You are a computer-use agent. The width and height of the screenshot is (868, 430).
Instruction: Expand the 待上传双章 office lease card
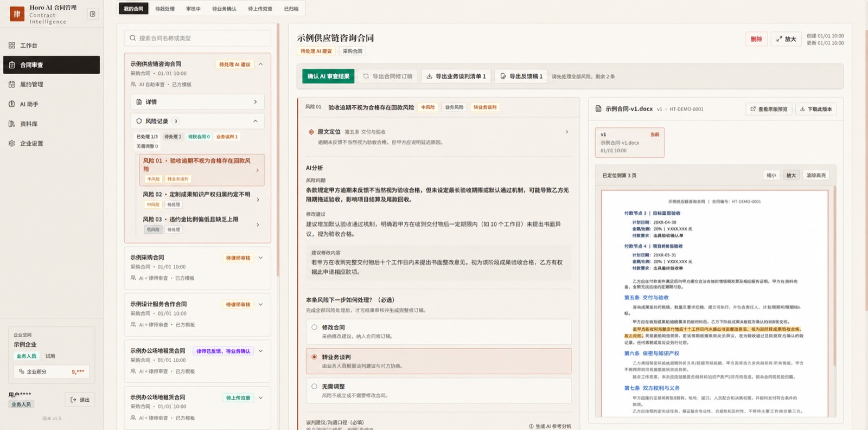[260, 397]
